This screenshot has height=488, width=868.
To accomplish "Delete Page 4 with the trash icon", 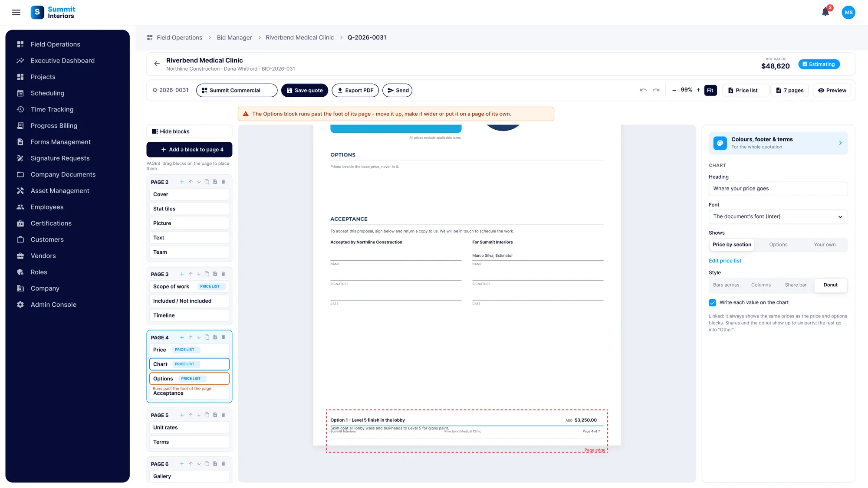I will (224, 337).
